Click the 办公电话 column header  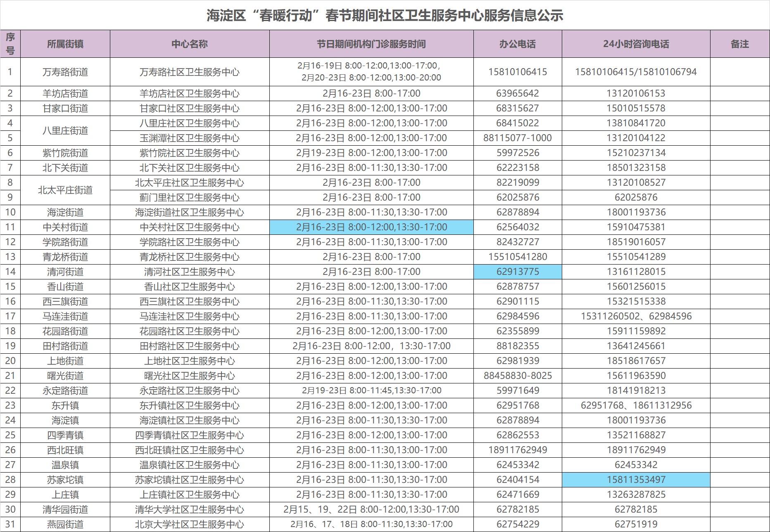(518, 44)
